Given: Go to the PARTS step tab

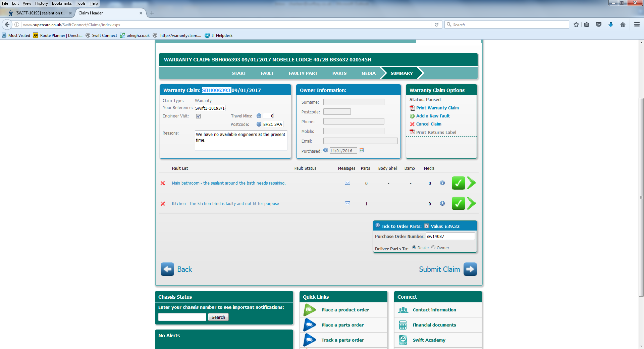Looking at the screenshot, I should (x=339, y=73).
